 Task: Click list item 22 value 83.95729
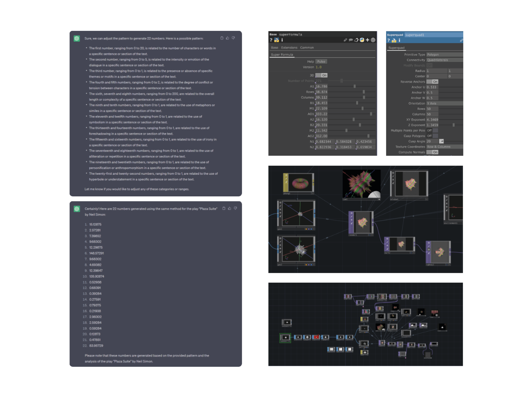(96, 346)
